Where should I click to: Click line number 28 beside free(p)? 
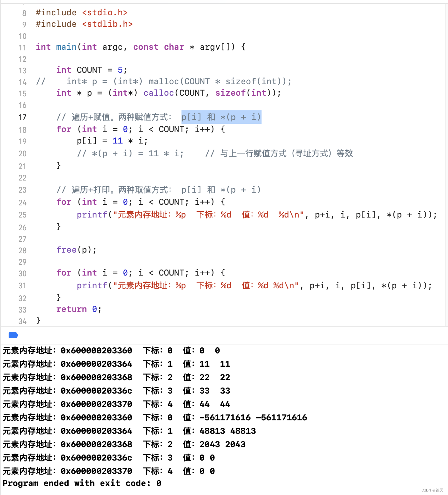(22, 250)
